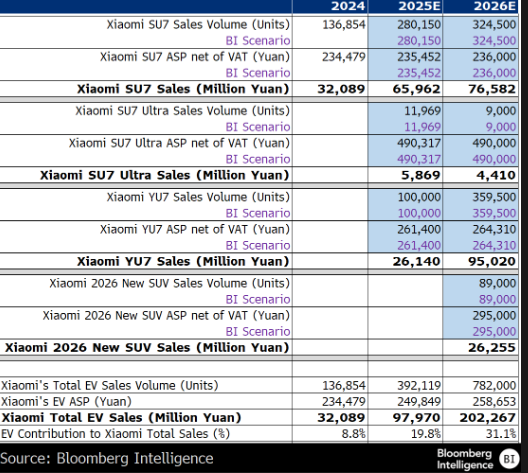Click the 'Xiaomi SU7 Sales Volume (Units)' row label
528x473 pixels.
pyautogui.click(x=198, y=25)
